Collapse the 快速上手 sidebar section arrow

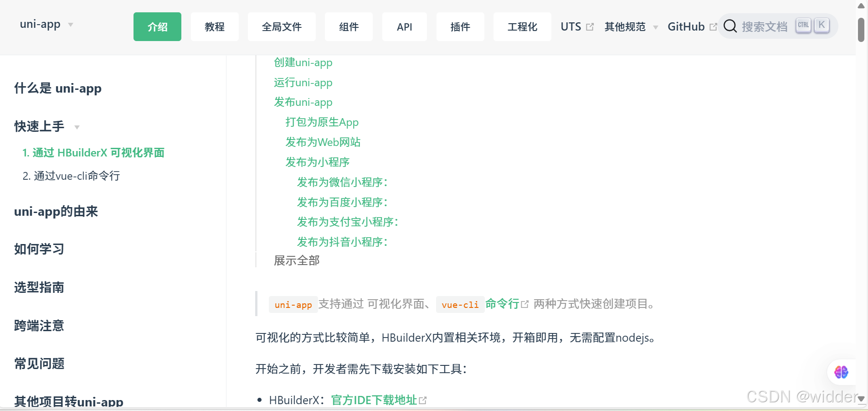coord(77,127)
